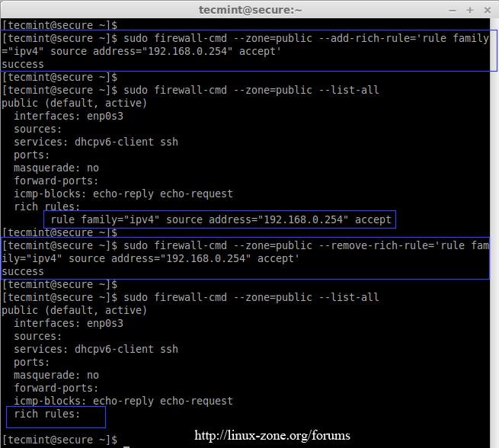499x448 pixels.
Task: Click the last 'icmp-blocks' output line
Action: 123,401
